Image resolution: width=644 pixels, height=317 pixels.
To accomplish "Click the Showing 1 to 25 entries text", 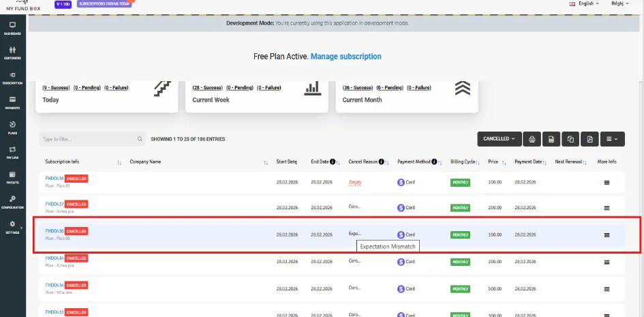I will (187, 139).
